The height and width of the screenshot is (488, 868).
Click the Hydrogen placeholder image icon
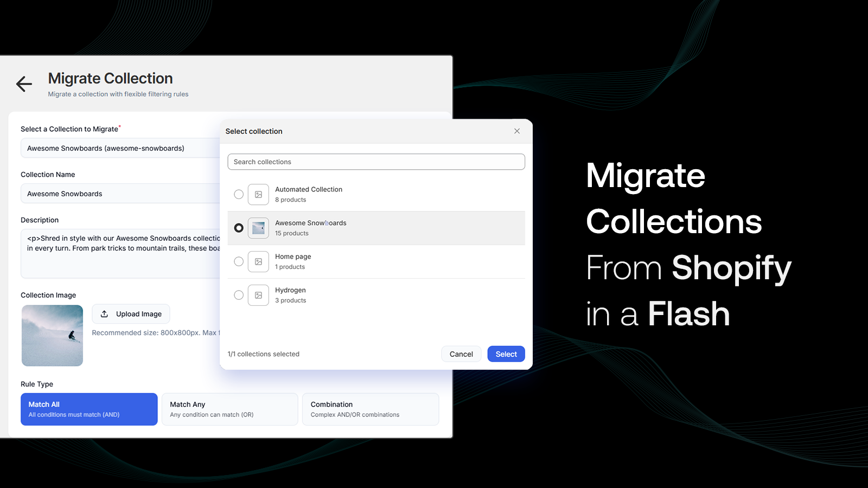tap(258, 295)
